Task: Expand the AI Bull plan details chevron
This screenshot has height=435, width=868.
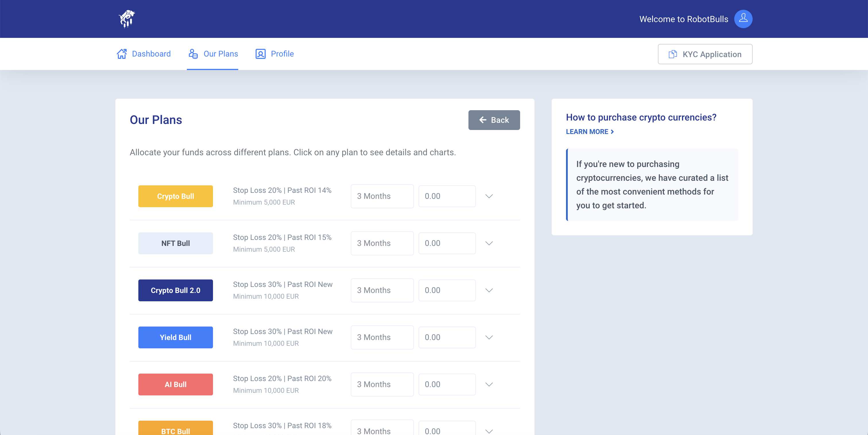Action: pyautogui.click(x=489, y=384)
